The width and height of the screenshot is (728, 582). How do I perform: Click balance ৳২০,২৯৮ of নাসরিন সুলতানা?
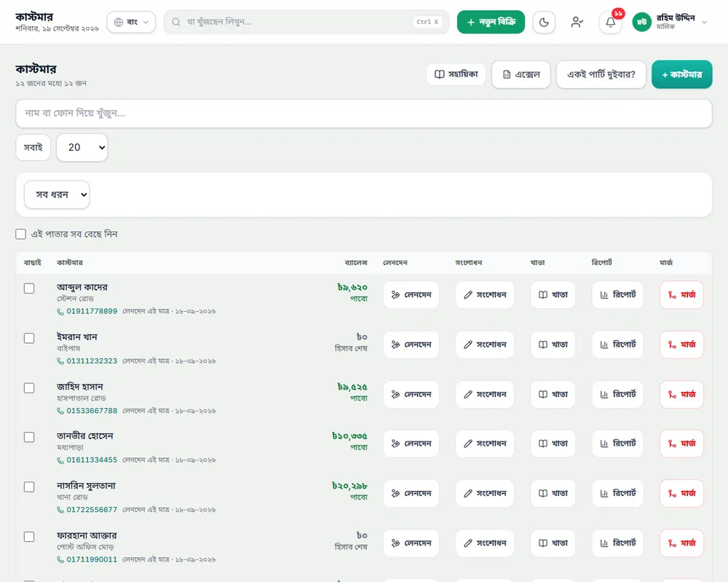click(x=349, y=486)
